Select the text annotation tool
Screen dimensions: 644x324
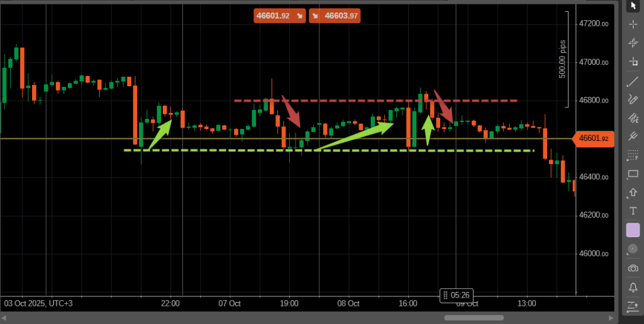(633, 211)
